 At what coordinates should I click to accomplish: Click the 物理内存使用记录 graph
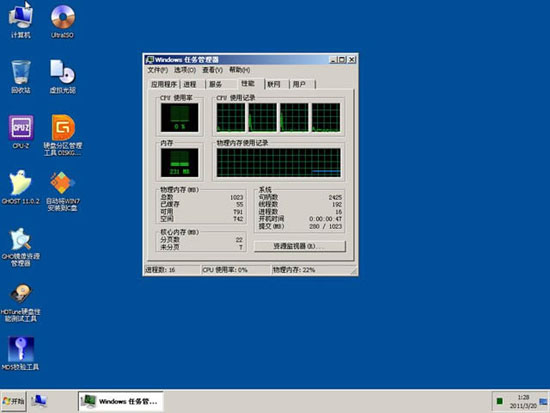(279, 162)
